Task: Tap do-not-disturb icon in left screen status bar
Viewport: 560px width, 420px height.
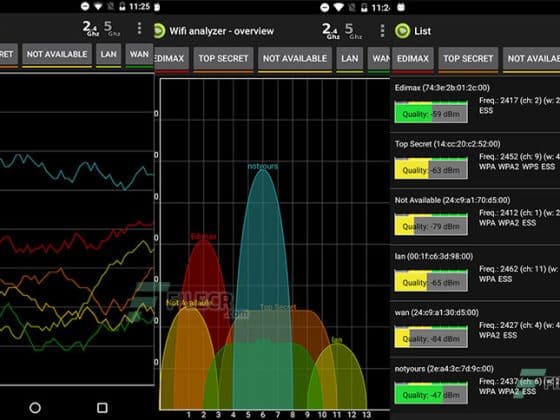Action: (x=85, y=6)
